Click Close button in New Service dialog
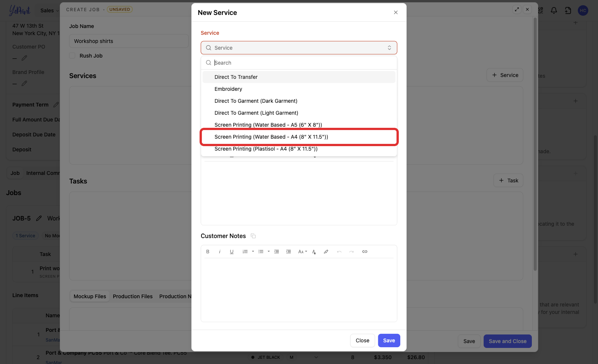The width and height of the screenshot is (598, 364). (363, 340)
